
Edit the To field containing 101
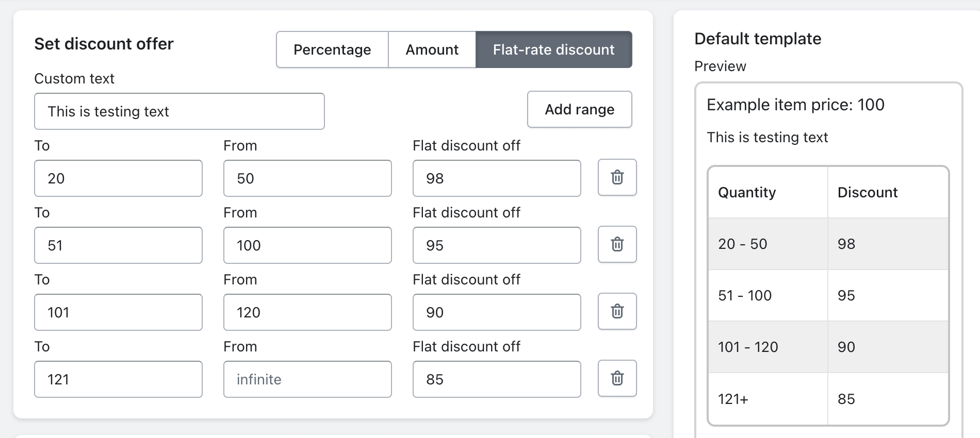coord(118,312)
